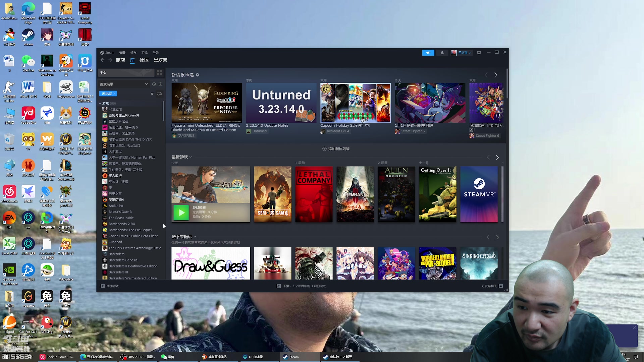Image resolution: width=644 pixels, height=362 pixels.
Task: Open the EA app desktop shortcut
Action: pos(9,220)
